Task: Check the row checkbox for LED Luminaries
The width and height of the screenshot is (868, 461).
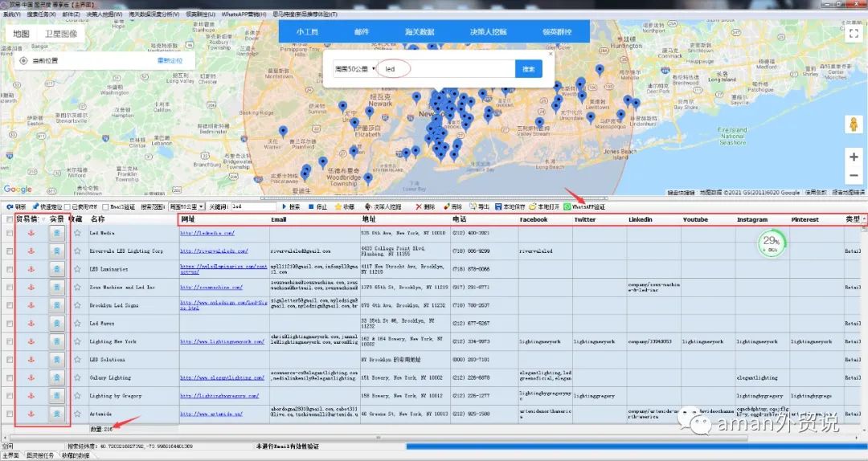Action: coord(10,269)
